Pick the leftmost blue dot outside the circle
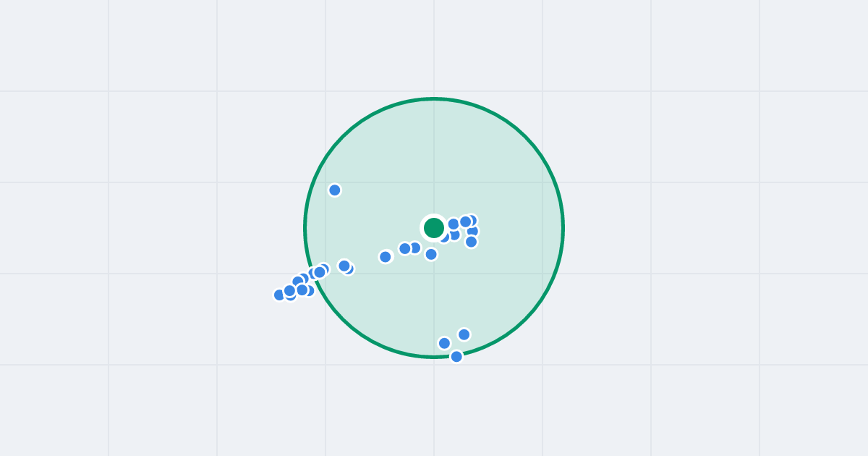Viewport: 868px width, 456px height. [280, 295]
